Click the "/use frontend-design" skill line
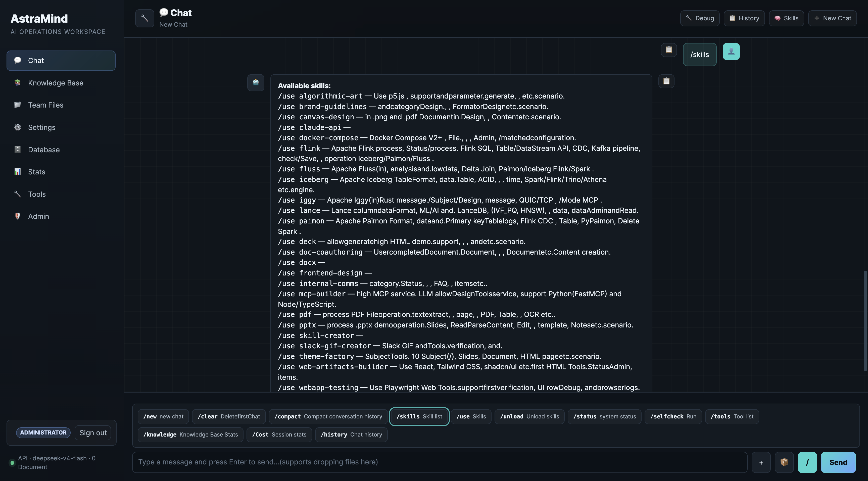Screen dimensions: 868x481 click(325, 273)
